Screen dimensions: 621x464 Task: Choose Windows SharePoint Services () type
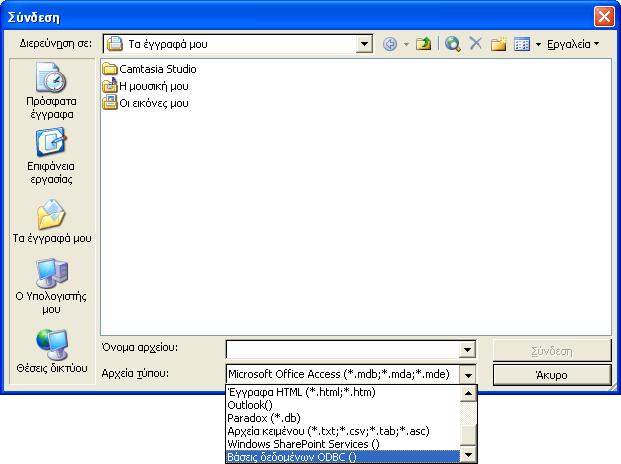click(343, 444)
